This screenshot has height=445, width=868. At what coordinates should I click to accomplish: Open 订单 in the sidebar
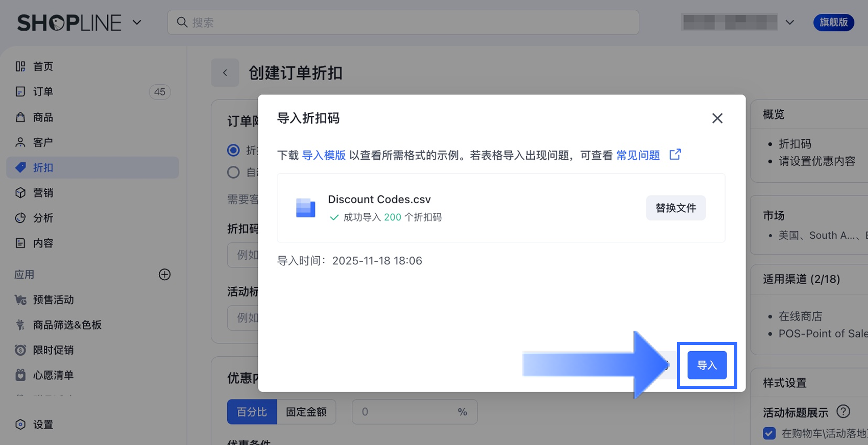(92, 92)
